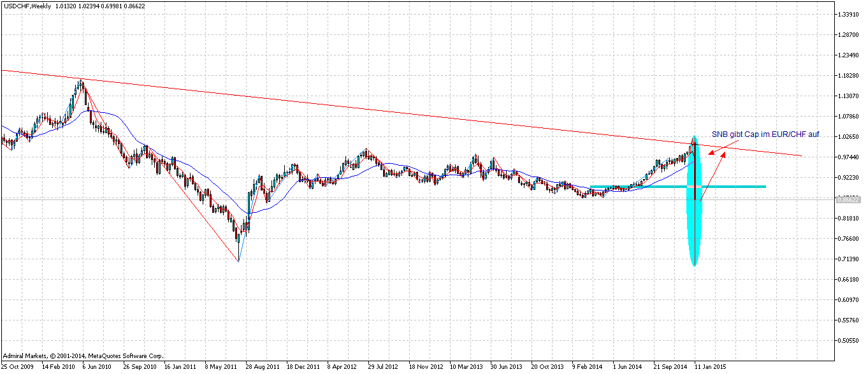
Task: Click the 10 Mar 2013 date label
Action: (466, 367)
